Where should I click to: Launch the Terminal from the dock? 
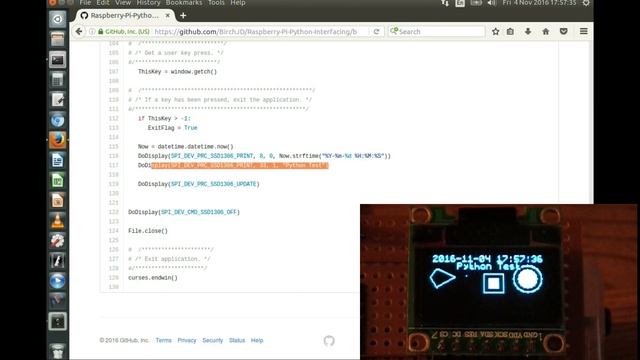point(58,60)
